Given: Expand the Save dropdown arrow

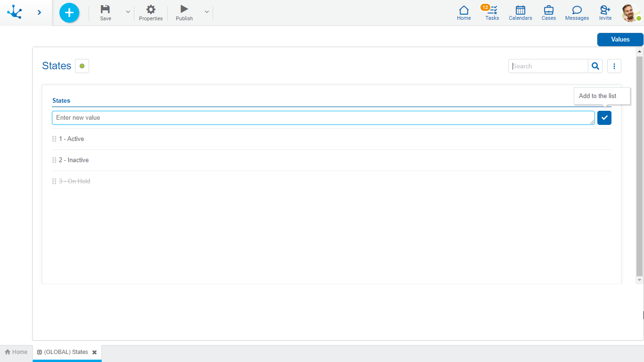Looking at the screenshot, I should coord(128,12).
